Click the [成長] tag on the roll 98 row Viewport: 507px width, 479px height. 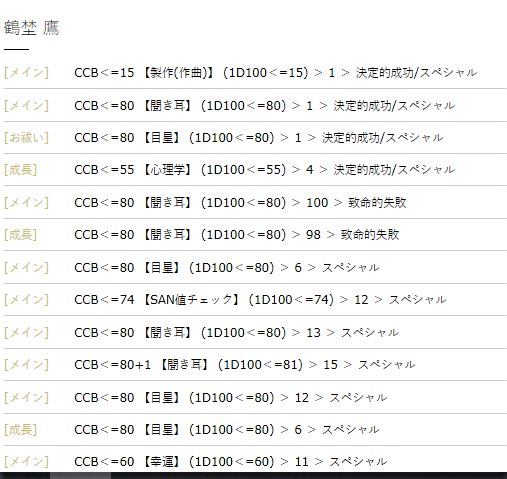pyautogui.click(x=20, y=235)
